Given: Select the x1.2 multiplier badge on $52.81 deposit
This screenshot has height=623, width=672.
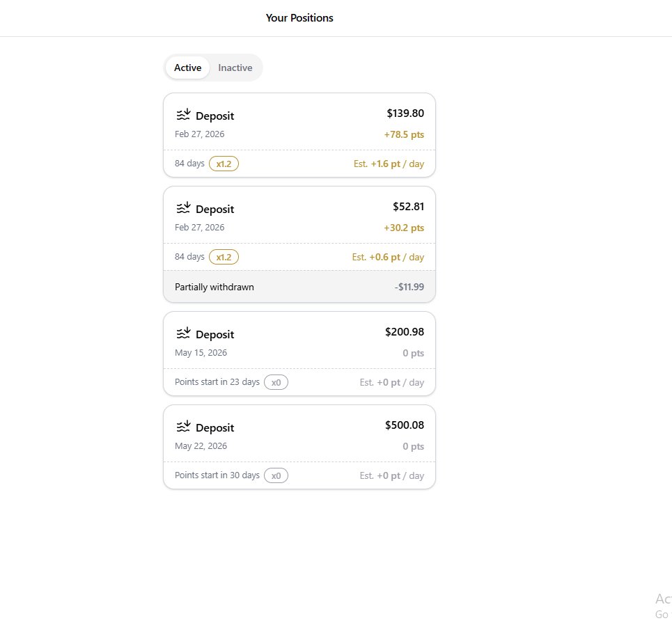Looking at the screenshot, I should 224,257.
